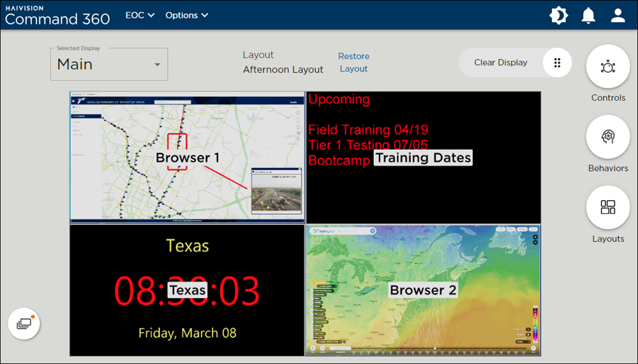Open the Layouts panel
This screenshot has height=364, width=638.
pos(608,208)
